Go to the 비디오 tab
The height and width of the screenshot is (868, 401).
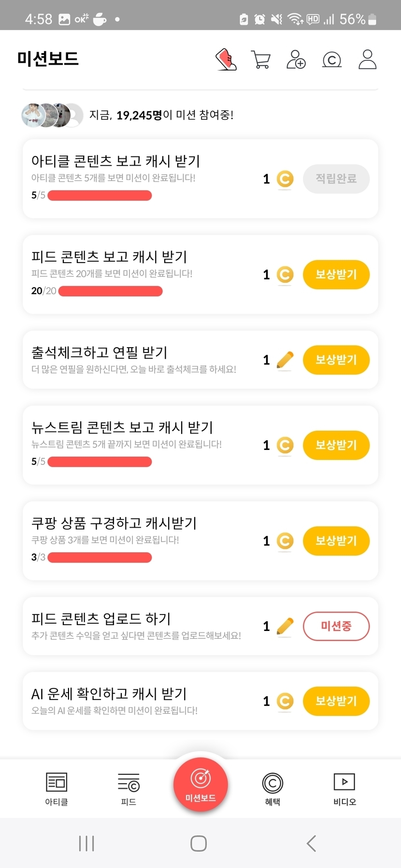click(x=344, y=788)
